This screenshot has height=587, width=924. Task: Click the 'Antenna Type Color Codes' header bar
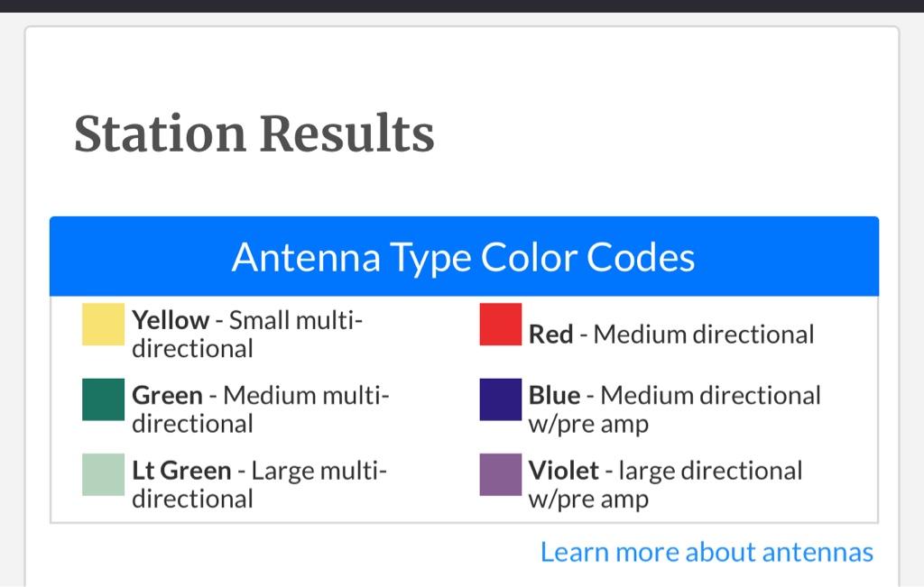[465, 256]
